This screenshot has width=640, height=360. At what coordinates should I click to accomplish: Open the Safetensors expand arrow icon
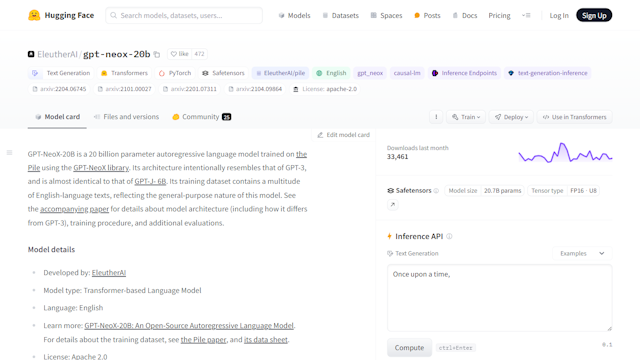393,204
